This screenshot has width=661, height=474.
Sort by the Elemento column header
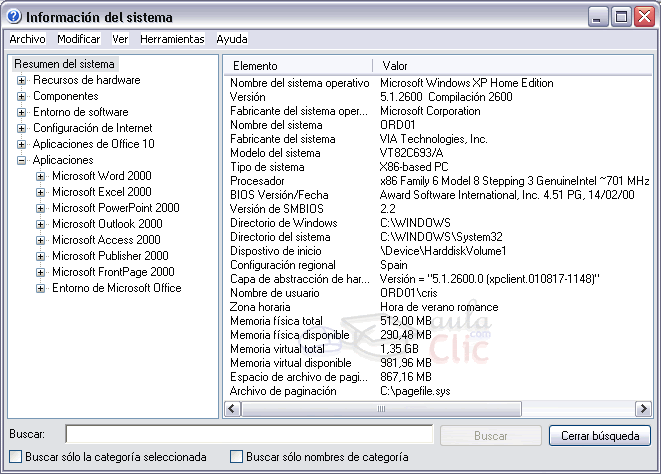(x=298, y=66)
